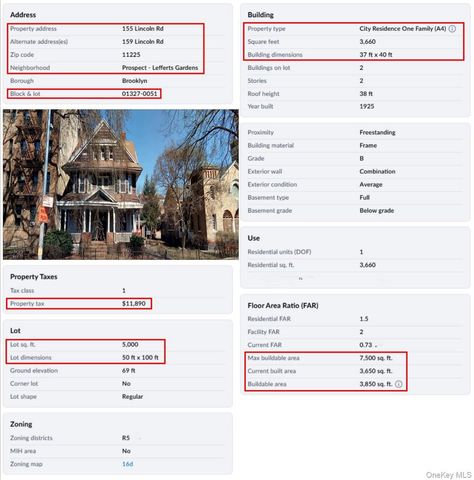Click the borough value Brooklyn
Image resolution: width=474 pixels, height=480 pixels.
pos(134,81)
